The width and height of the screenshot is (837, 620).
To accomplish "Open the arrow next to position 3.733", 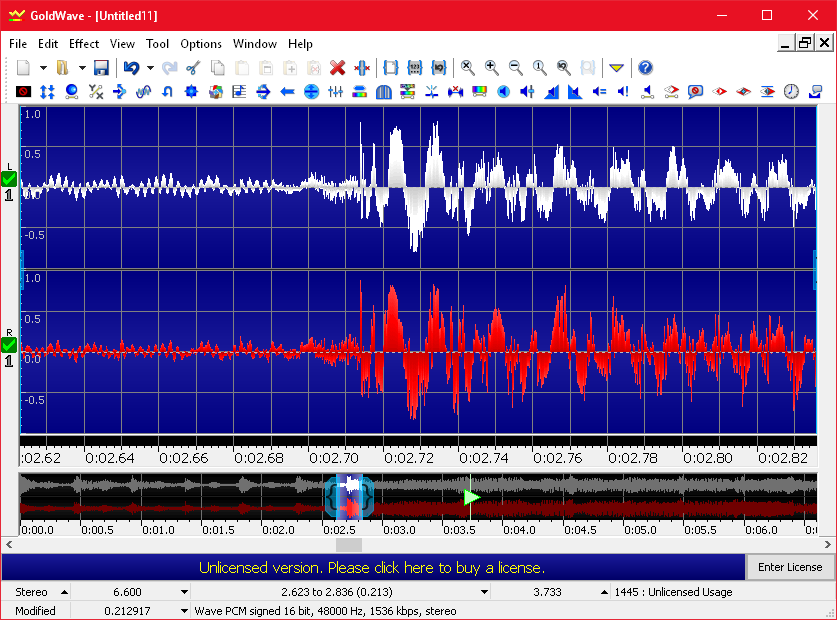I will tap(604, 592).
